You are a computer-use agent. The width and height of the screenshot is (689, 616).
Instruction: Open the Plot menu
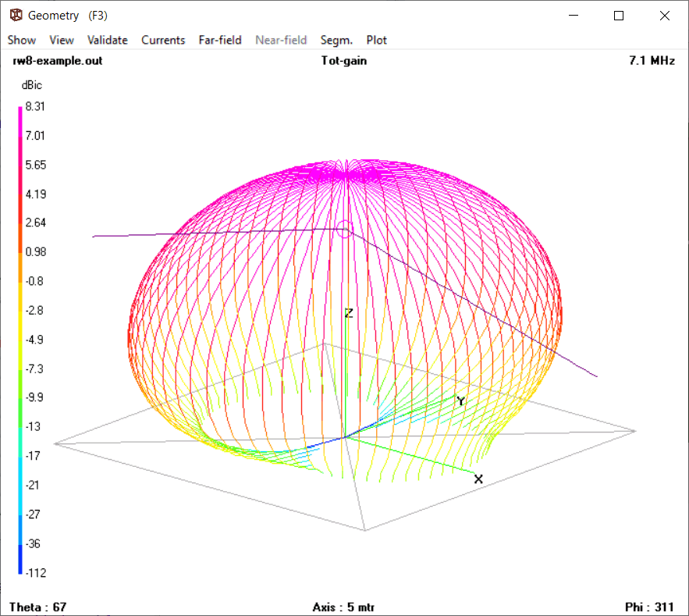(377, 40)
